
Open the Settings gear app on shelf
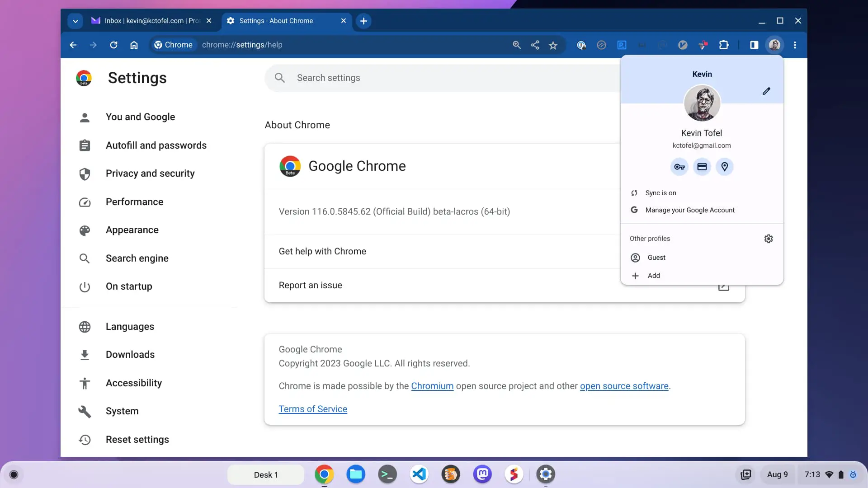coord(546,474)
